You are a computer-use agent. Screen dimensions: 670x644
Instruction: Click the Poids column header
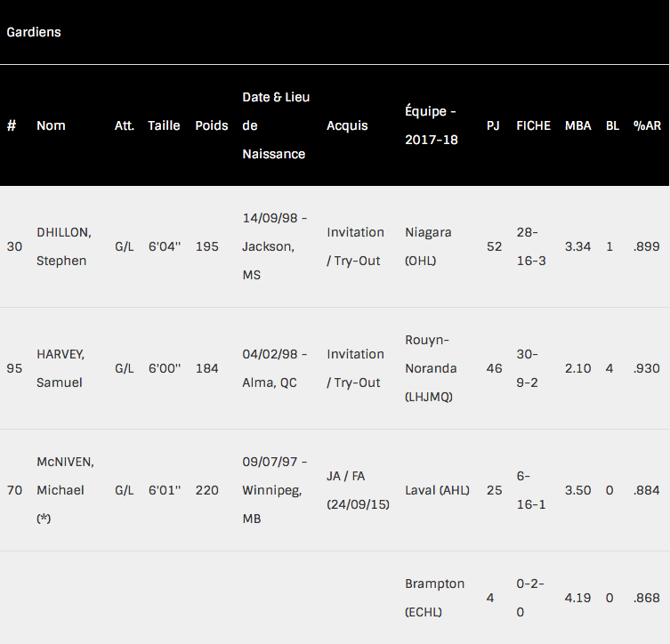point(212,125)
